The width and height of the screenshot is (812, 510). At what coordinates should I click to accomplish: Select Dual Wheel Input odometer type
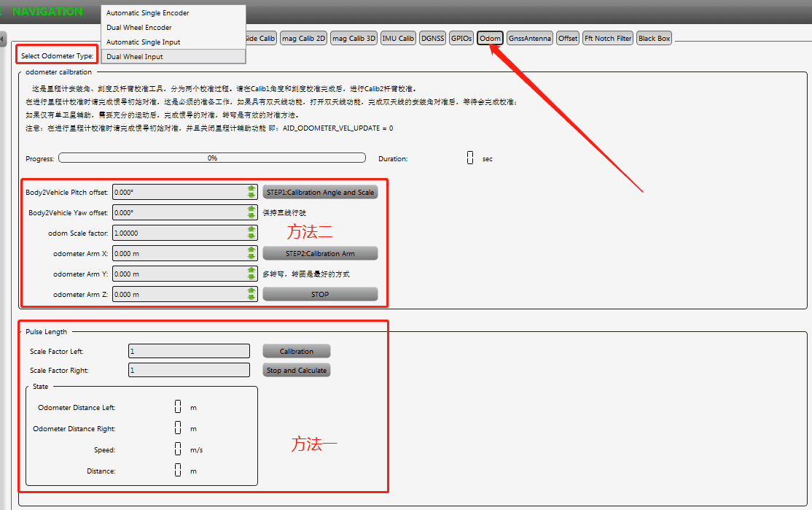[135, 56]
